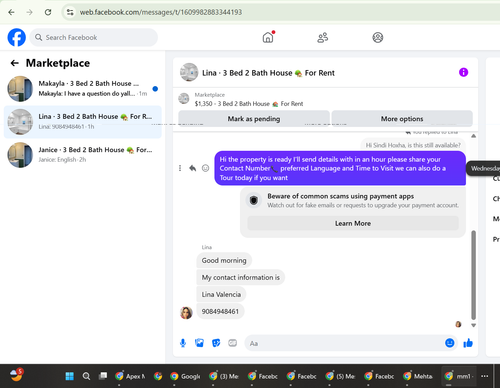Click Lina's profile photo beside messages
This screenshot has width=500, height=388.
coord(186,313)
